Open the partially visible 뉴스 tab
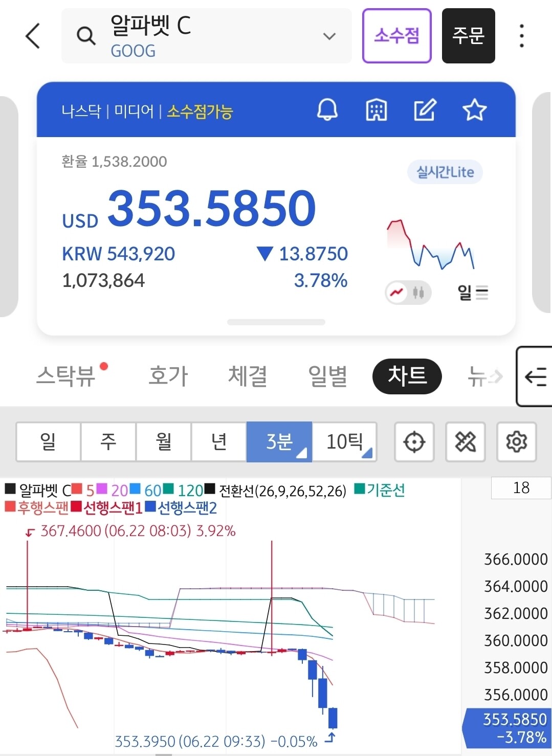552x756 pixels. pyautogui.click(x=484, y=376)
